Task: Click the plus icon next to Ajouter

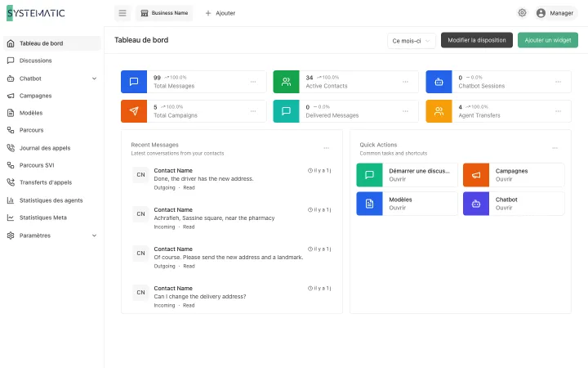Action: (208, 13)
